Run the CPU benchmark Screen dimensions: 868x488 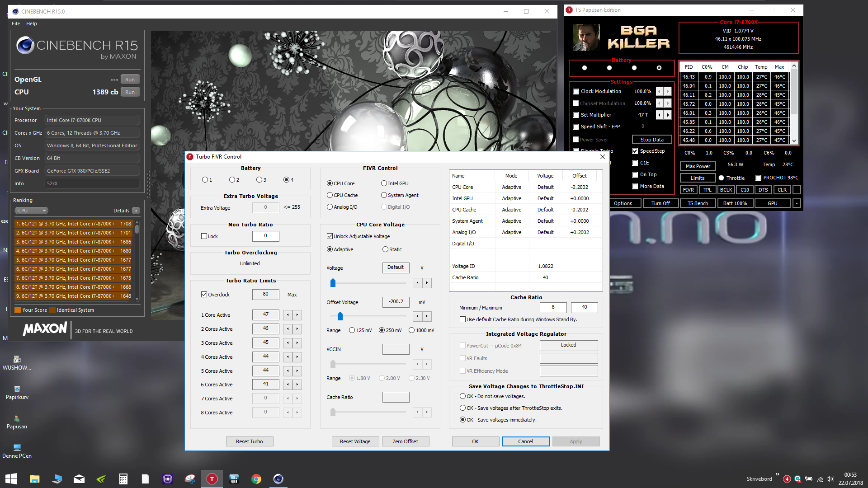(130, 92)
